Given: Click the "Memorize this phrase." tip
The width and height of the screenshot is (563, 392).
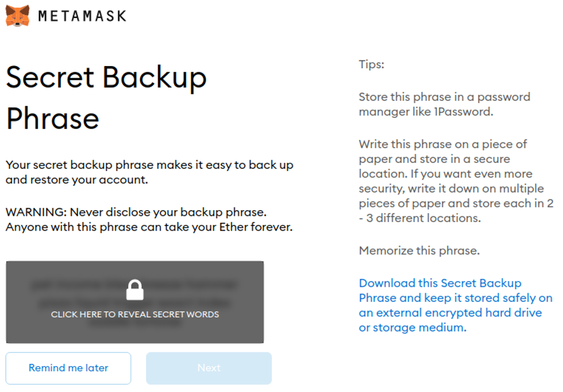Looking at the screenshot, I should tap(419, 251).
